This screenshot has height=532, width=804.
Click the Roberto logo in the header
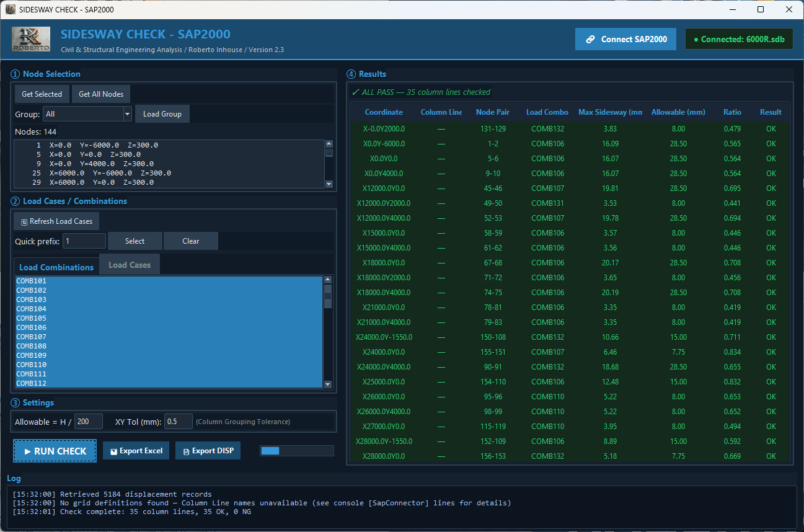point(31,39)
